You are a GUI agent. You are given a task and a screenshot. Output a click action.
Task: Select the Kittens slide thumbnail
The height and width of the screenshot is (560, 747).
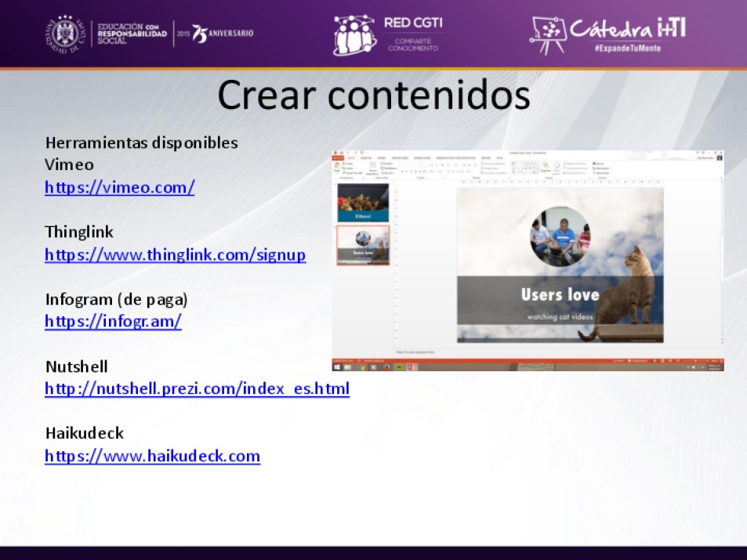pos(363,203)
